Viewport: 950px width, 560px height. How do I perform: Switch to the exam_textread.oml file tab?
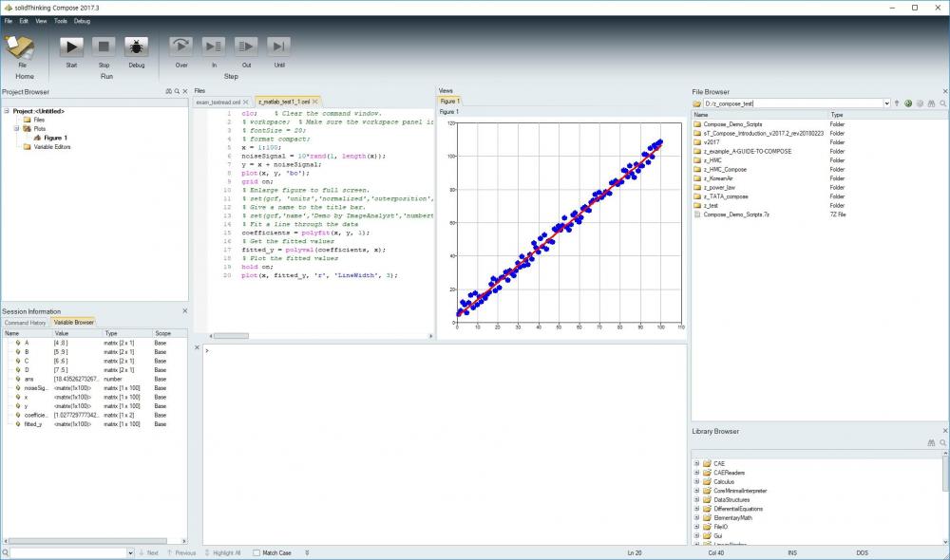(x=218, y=102)
